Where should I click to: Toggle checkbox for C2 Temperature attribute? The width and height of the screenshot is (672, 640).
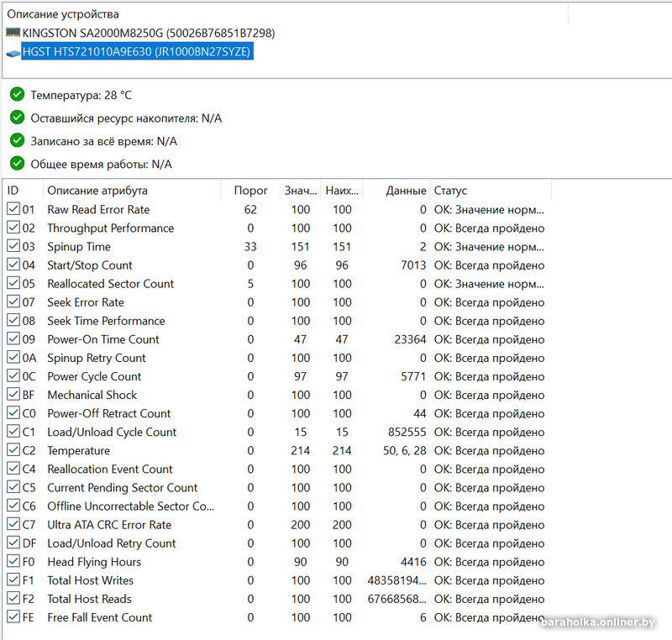[13, 450]
